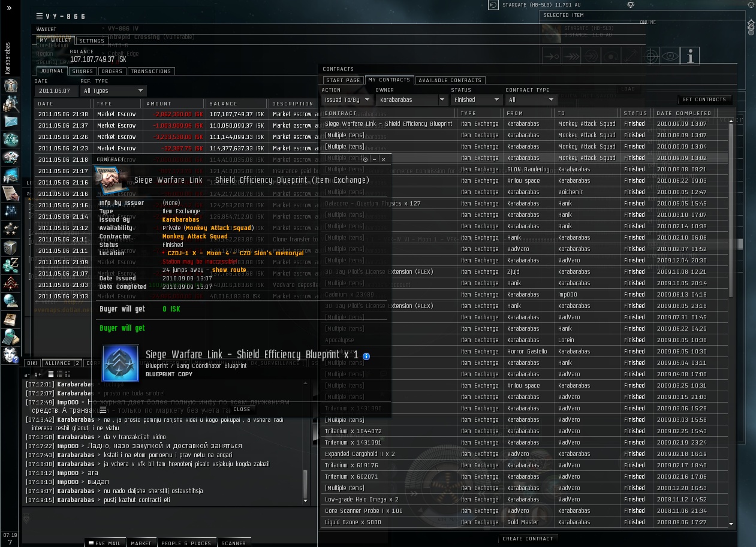Open the Character Sheet from the sidebar
This screenshot has width=756, height=547.
click(x=10, y=85)
